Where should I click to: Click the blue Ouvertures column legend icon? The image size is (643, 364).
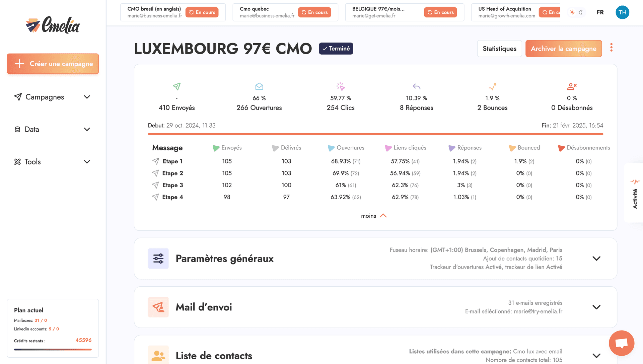pos(331,148)
